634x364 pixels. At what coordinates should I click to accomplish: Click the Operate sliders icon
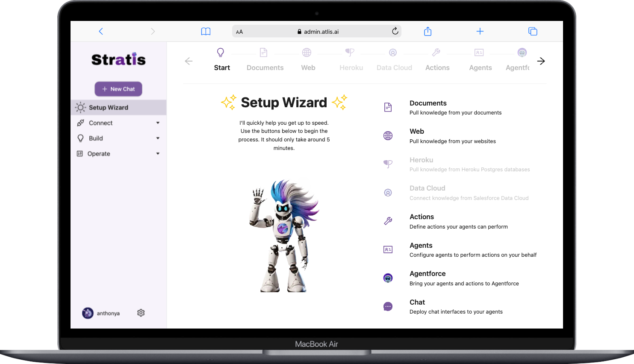[x=80, y=153]
